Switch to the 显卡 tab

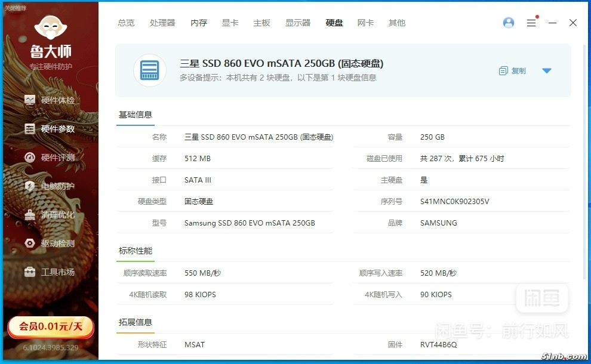230,23
